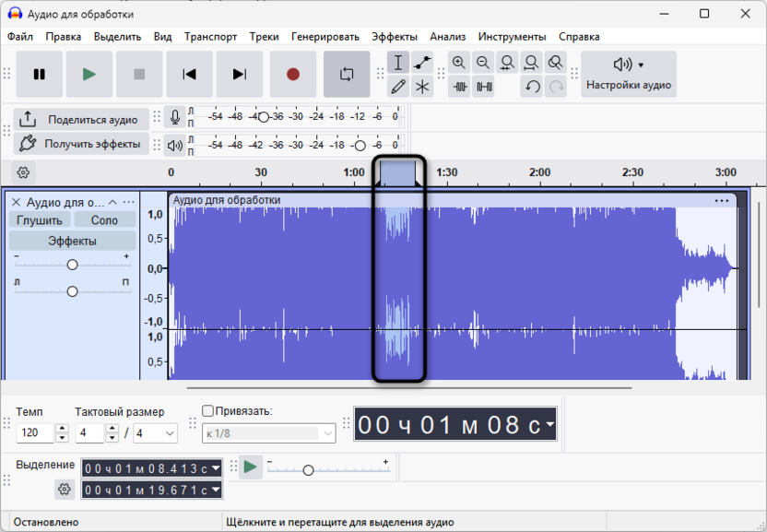Click the Trim Audio outside selection icon
This screenshot has width=767, height=532.
[x=461, y=88]
